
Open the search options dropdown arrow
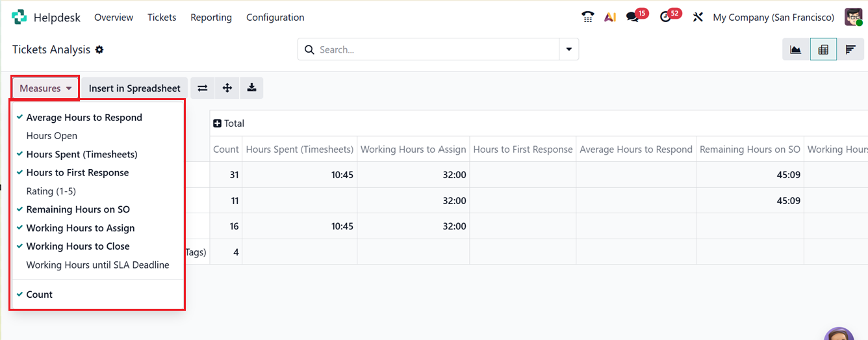[569, 49]
